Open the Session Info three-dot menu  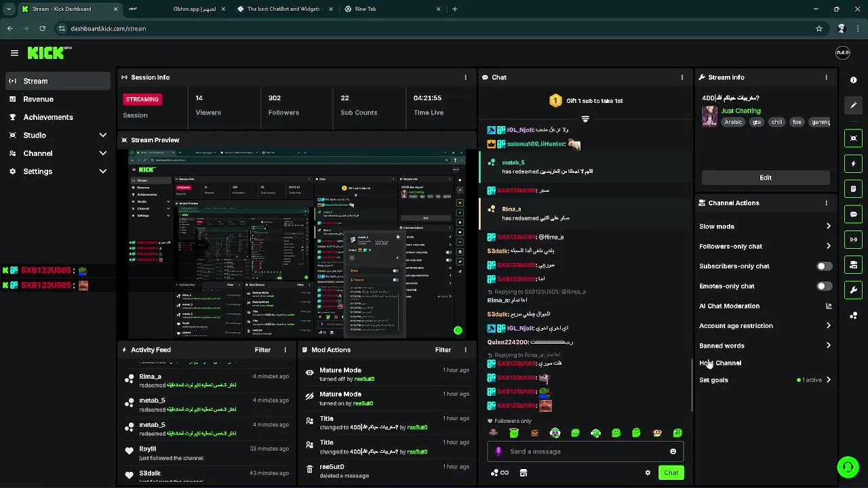[x=465, y=77]
